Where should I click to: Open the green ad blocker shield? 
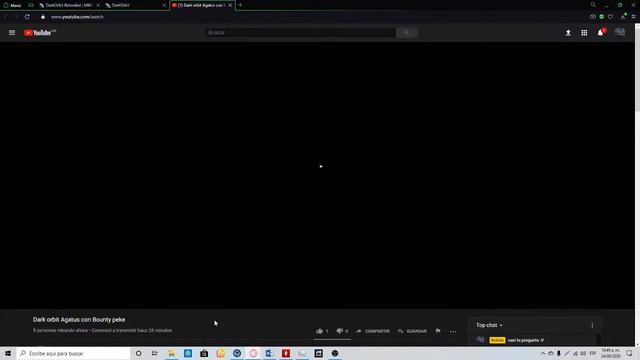[602, 17]
